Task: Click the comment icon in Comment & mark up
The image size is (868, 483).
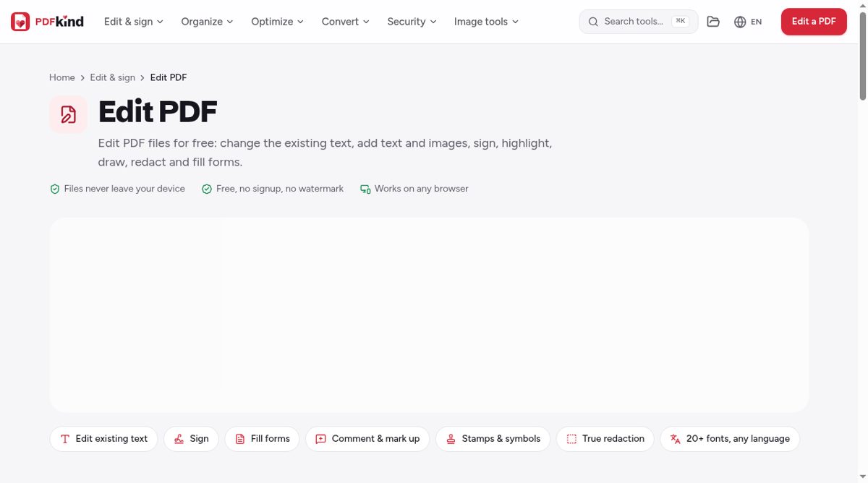Action: (321, 439)
